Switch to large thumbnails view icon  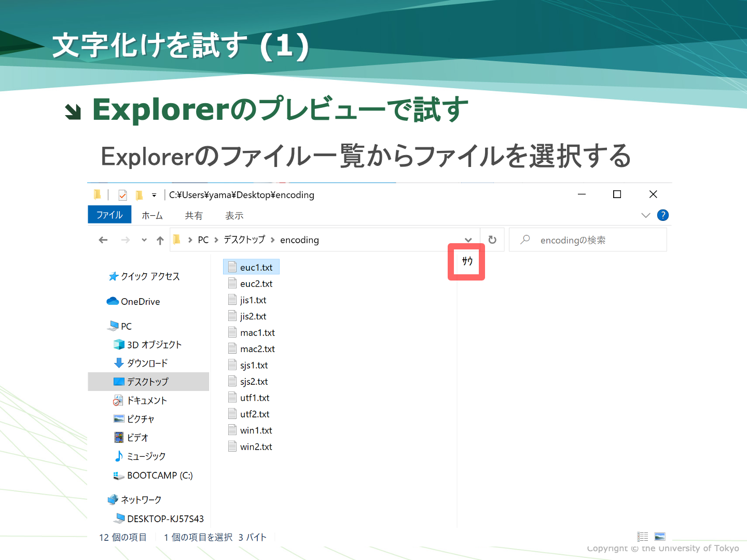(660, 537)
